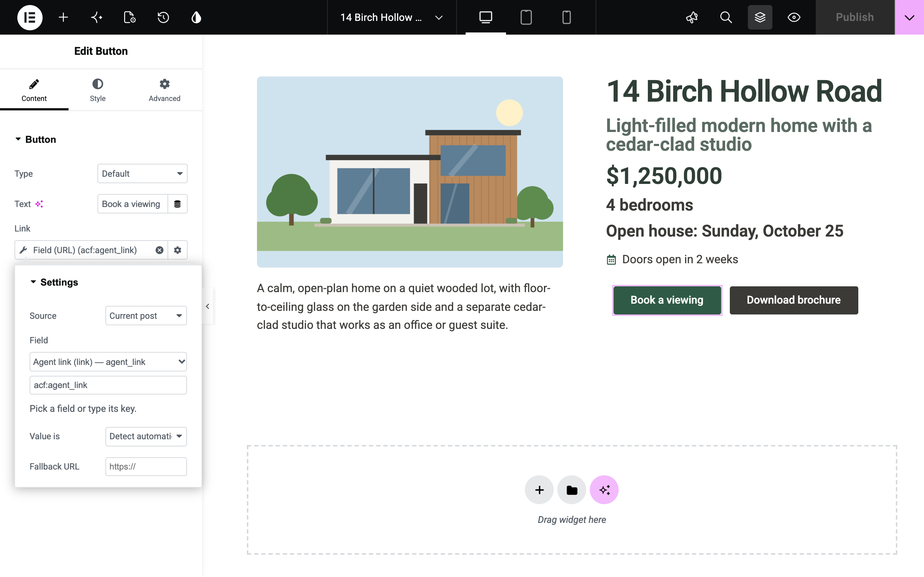Viewport: 924px width, 577px height.
Task: Open the History clock icon
Action: point(163,17)
